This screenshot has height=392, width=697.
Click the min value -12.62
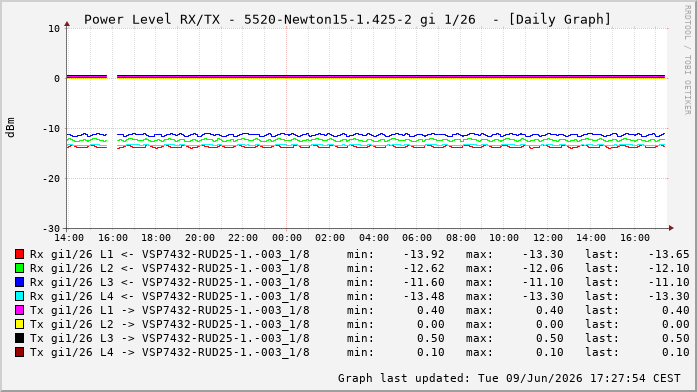[x=424, y=268]
